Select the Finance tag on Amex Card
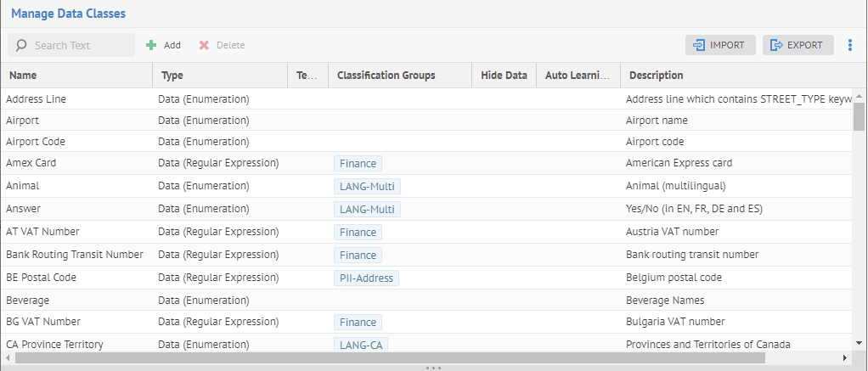This screenshot has width=868, height=371. (358, 163)
